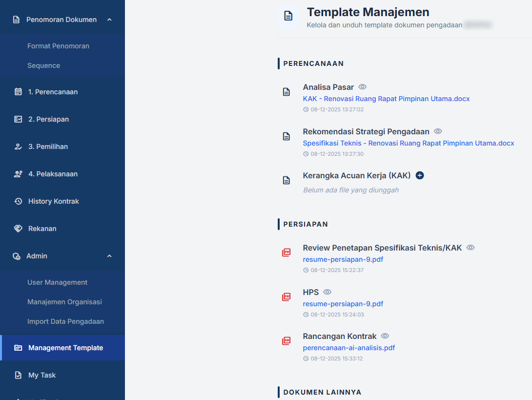Preview Analisa Pasar via eye icon
Image resolution: width=532 pixels, height=400 pixels.
(x=362, y=87)
